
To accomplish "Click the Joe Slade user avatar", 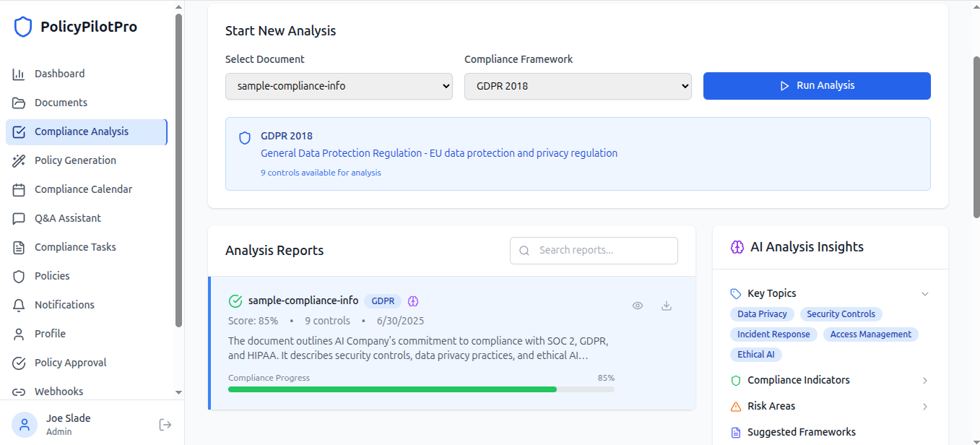I will 25,425.
